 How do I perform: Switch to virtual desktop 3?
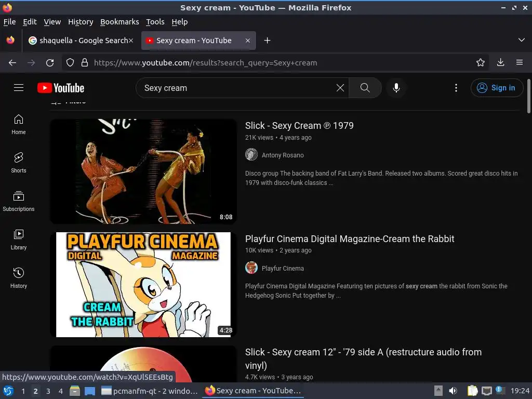[48, 391]
